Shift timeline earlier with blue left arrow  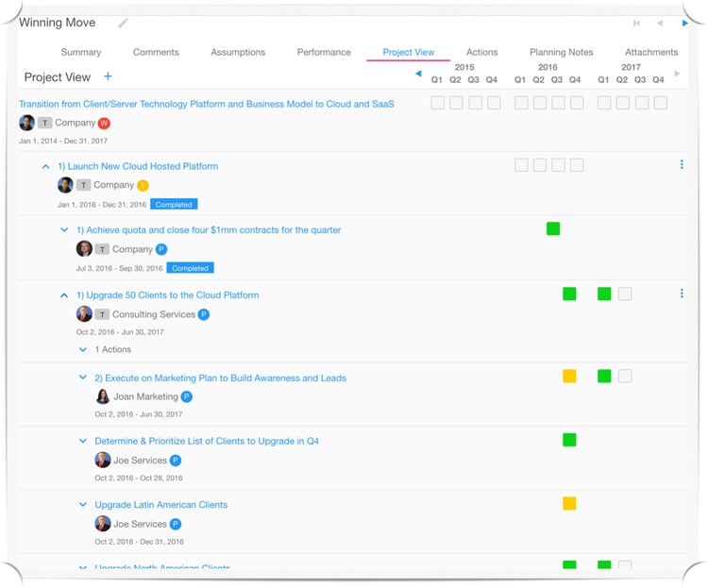click(418, 74)
